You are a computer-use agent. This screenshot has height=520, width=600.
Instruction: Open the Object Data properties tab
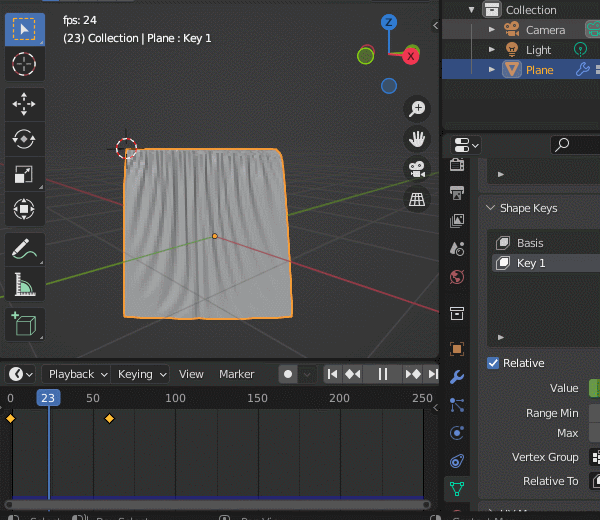tap(457, 489)
